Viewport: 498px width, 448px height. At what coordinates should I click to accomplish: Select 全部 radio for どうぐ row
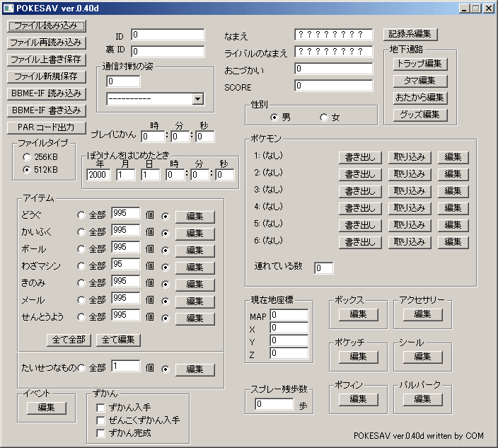click(81, 215)
